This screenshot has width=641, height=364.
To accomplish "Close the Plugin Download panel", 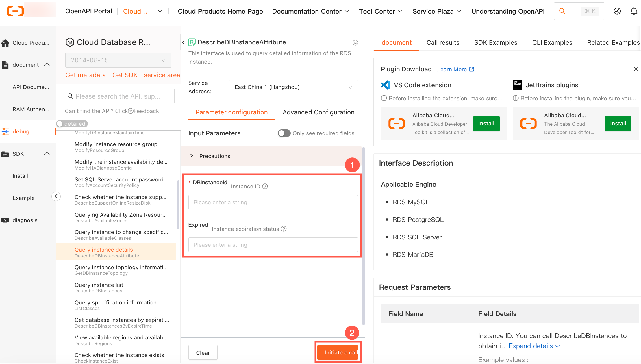I will 636,69.
